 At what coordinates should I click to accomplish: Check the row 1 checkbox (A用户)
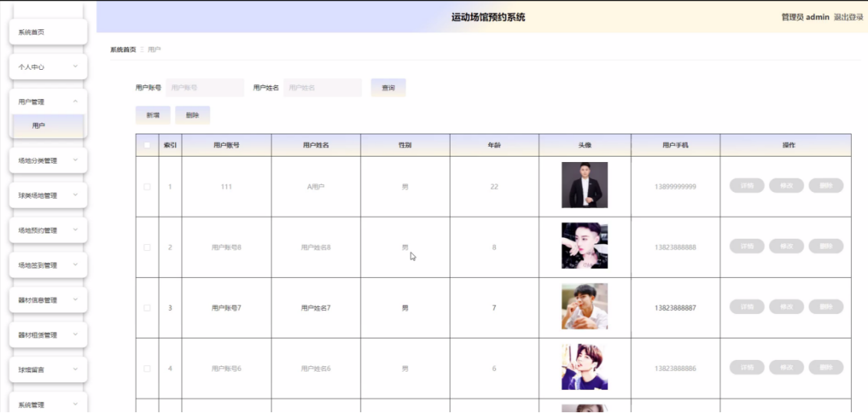[x=147, y=187]
